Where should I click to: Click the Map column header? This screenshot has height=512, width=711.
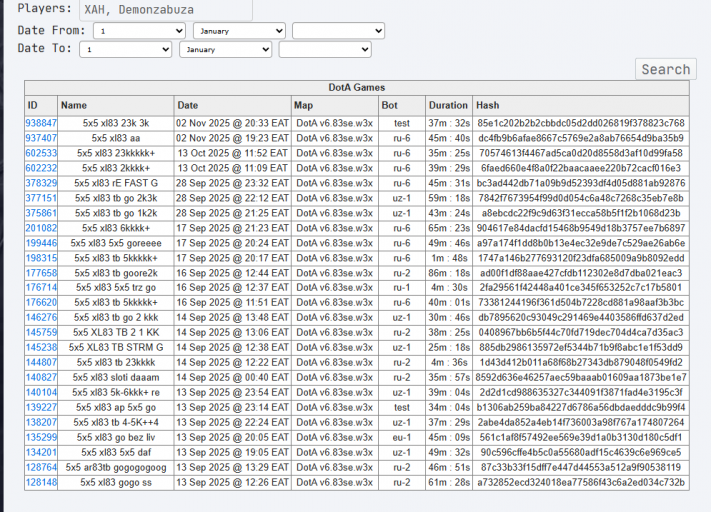335,105
